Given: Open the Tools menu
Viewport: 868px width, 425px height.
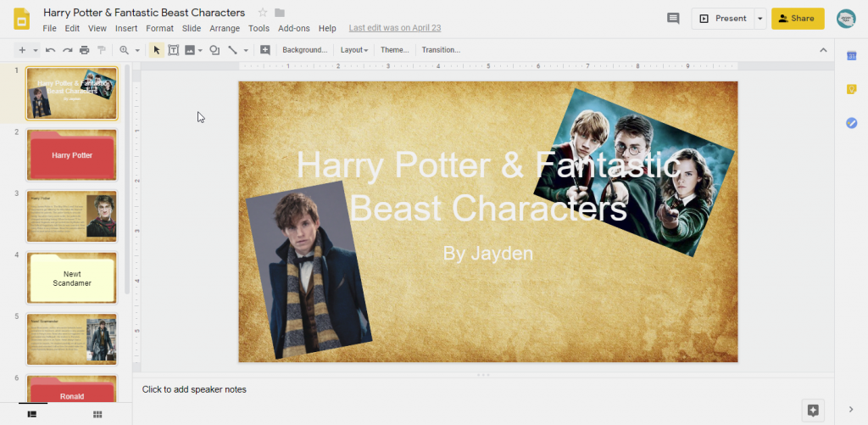Looking at the screenshot, I should coord(259,28).
